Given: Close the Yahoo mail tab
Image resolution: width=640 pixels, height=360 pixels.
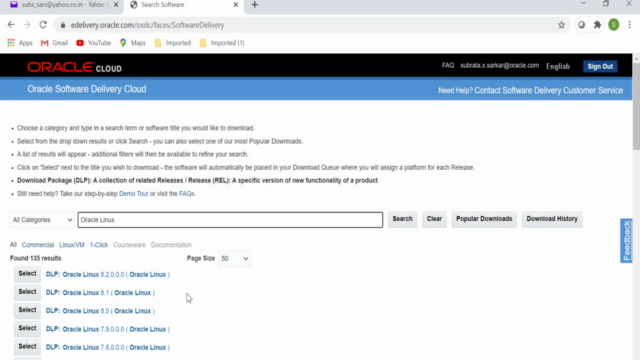Looking at the screenshot, I should (x=116, y=5).
